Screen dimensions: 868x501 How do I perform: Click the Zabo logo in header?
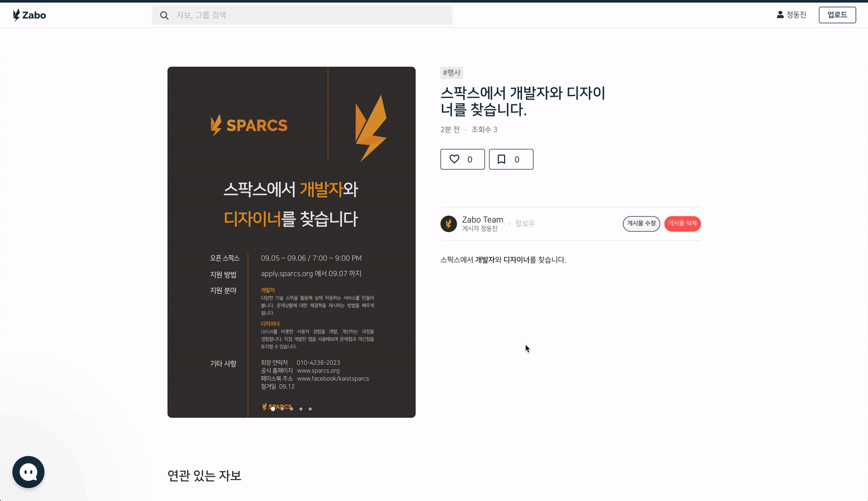click(29, 15)
